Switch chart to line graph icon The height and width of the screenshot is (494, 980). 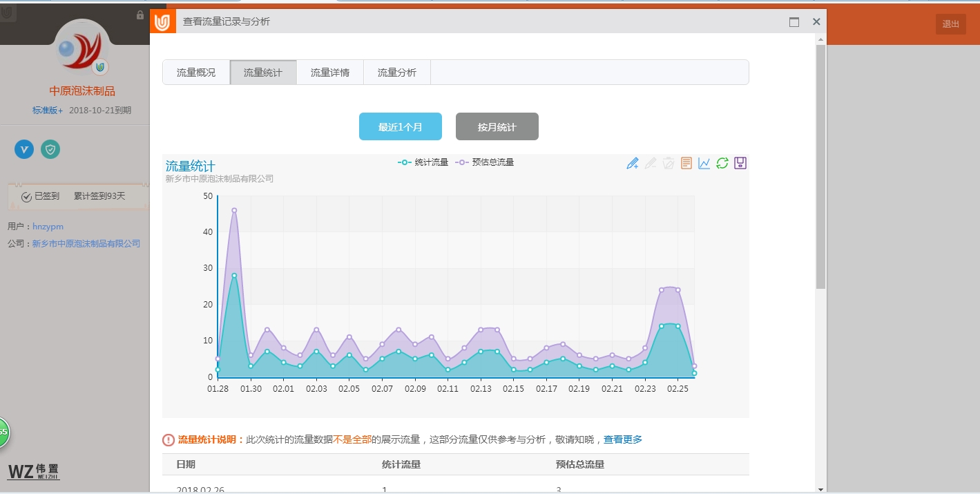click(704, 164)
